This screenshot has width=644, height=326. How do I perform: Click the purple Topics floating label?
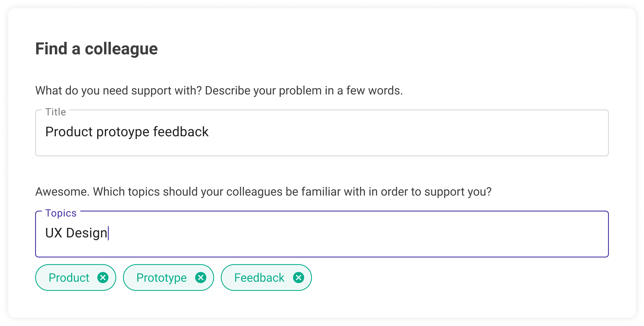pos(61,213)
